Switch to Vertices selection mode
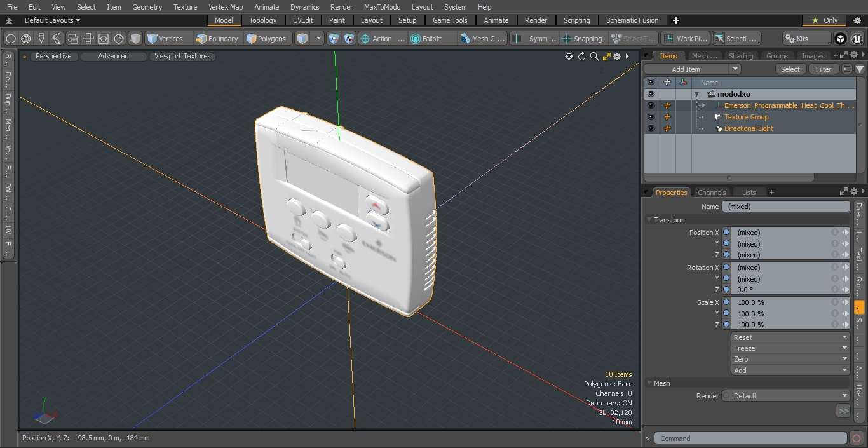The width and height of the screenshot is (868, 448). click(x=168, y=39)
